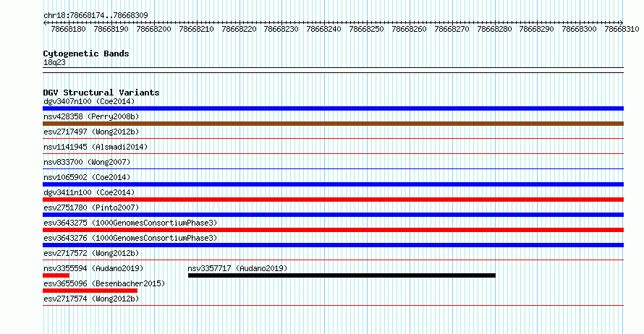This screenshot has width=644, height=334.
Task: Click the short red bar under nsv3355594
Action: (x=56, y=275)
